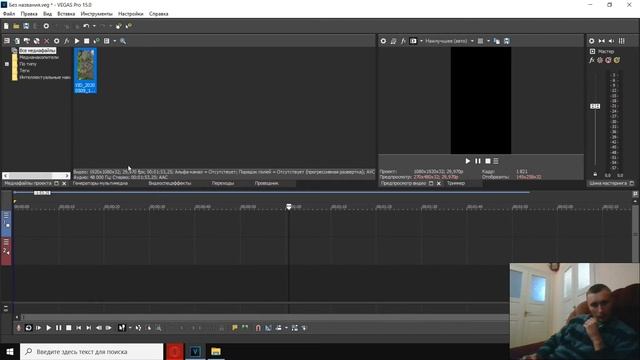Expand the views dropdown arrow in Project Media
This screenshot has height=360, width=640.
(115, 41)
